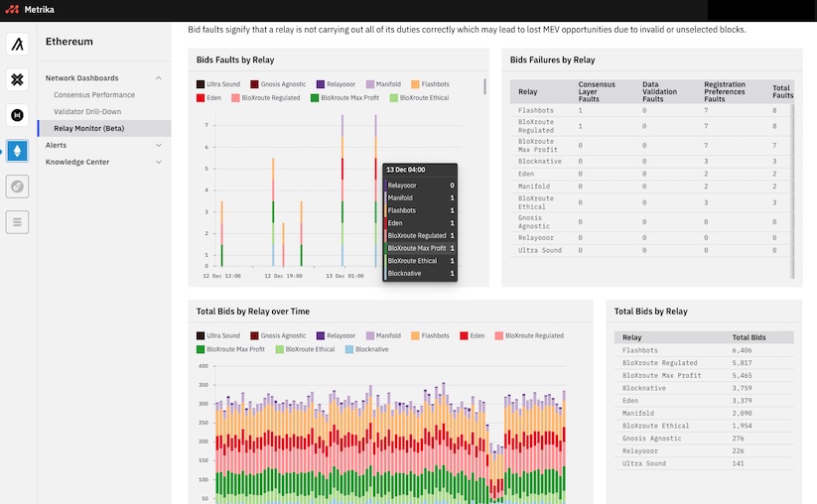Toggle Flashbots series in the Bids Faults legend

429,85
